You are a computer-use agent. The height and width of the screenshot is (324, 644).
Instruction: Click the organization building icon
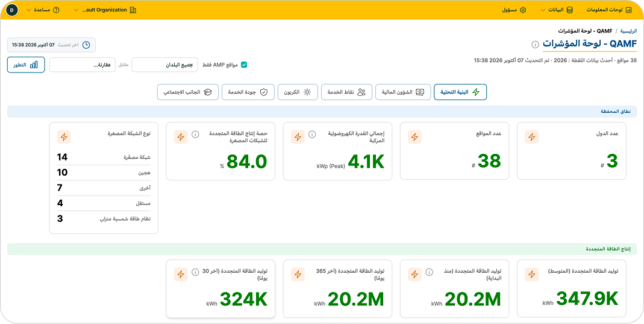coord(133,10)
